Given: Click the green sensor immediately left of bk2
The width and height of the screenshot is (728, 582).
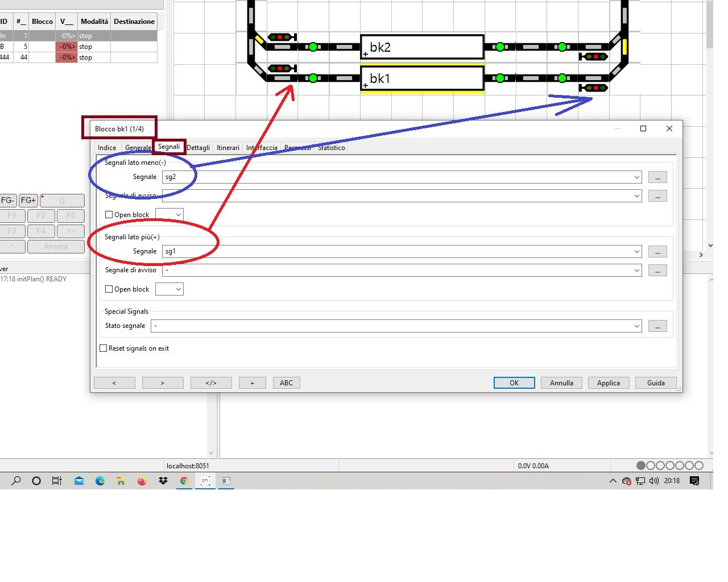Looking at the screenshot, I should tap(313, 47).
